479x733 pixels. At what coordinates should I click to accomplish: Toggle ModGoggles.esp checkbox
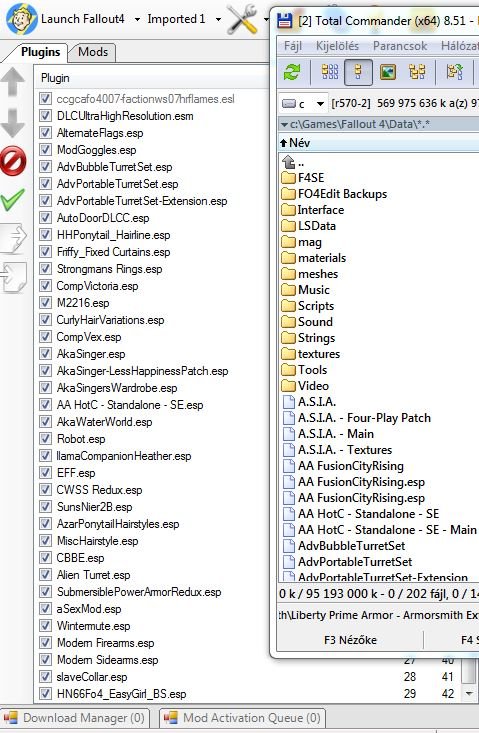pos(45,150)
